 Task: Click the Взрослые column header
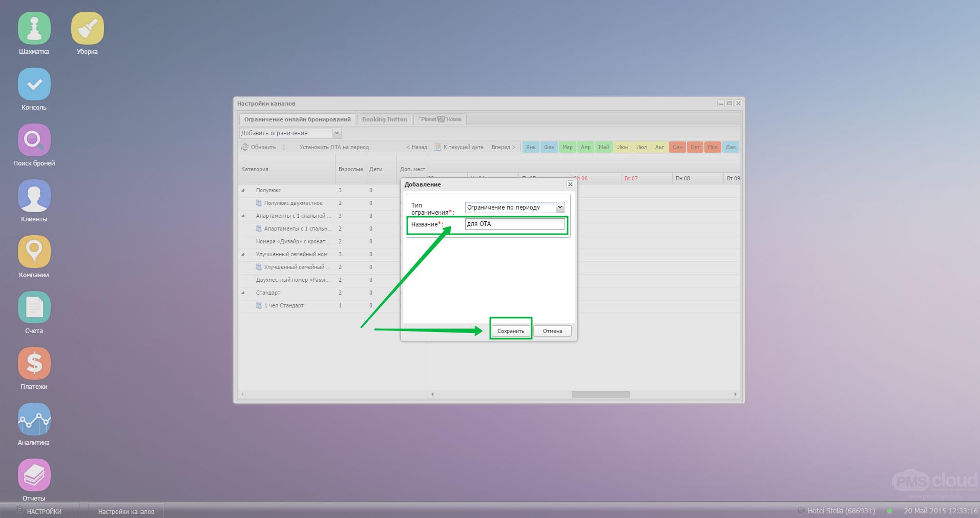click(351, 169)
